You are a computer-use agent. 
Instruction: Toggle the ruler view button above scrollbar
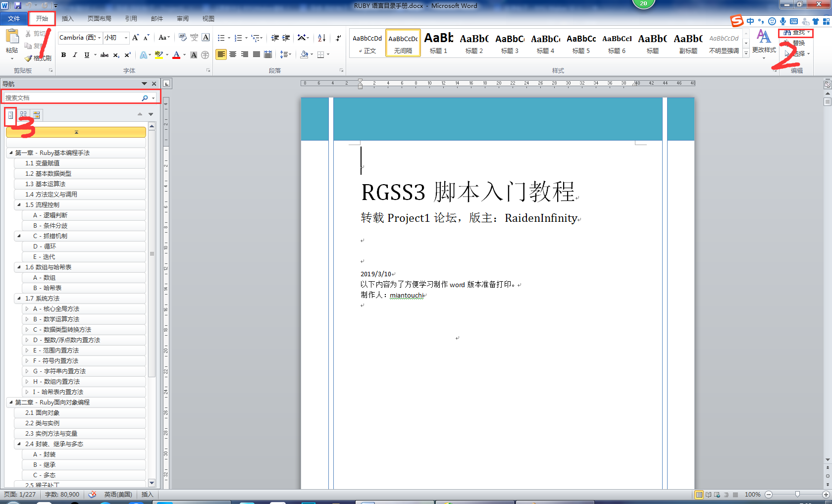pos(828,85)
